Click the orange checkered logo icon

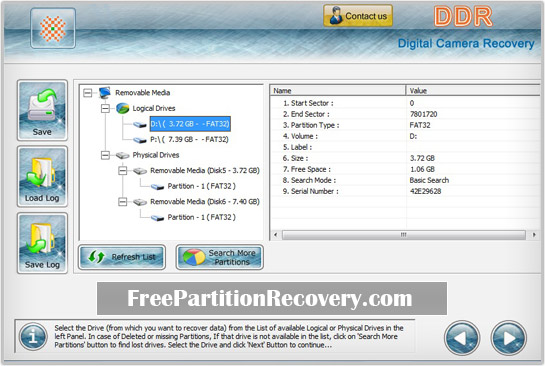(x=53, y=29)
